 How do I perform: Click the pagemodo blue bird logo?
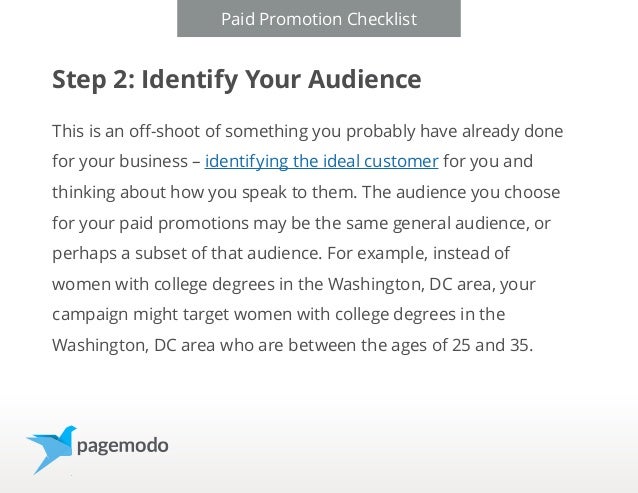52,449
